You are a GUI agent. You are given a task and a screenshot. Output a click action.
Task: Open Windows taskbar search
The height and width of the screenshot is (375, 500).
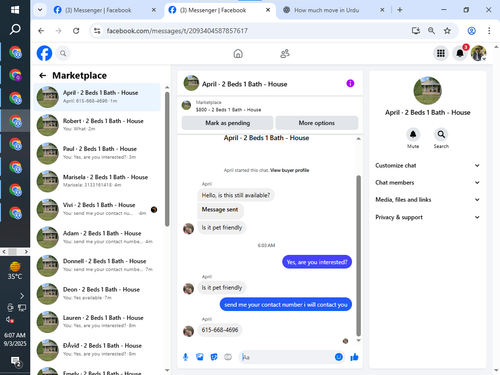point(15,30)
